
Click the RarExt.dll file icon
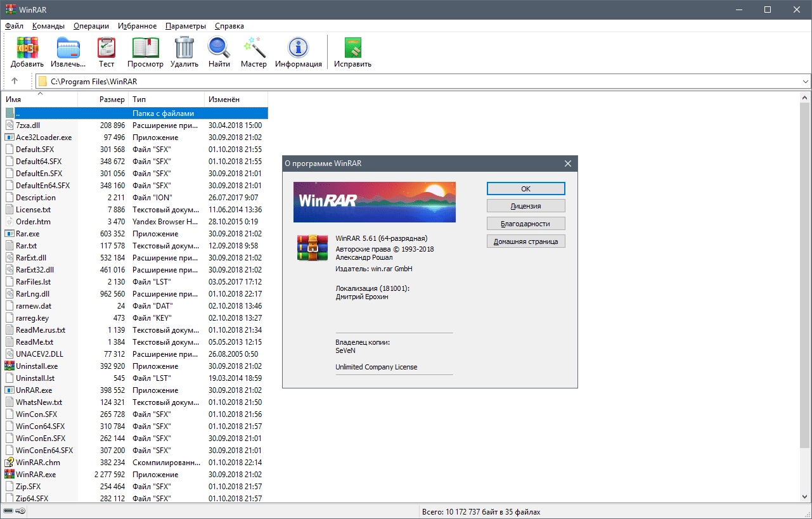click(10, 257)
